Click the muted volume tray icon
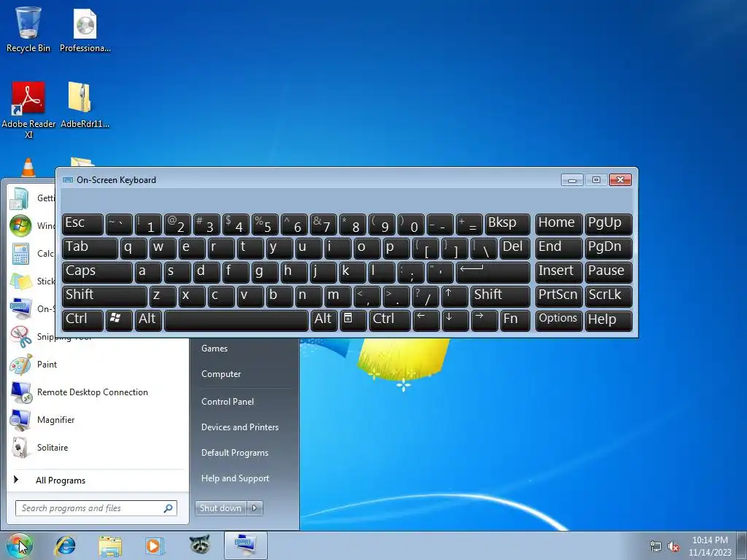The height and width of the screenshot is (560, 747). [673, 546]
